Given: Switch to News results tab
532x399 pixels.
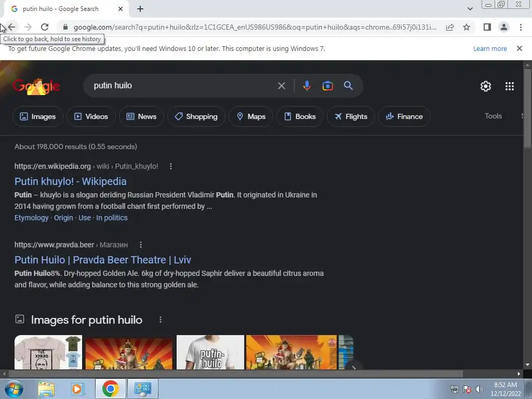Looking at the screenshot, I should coord(141,116).
